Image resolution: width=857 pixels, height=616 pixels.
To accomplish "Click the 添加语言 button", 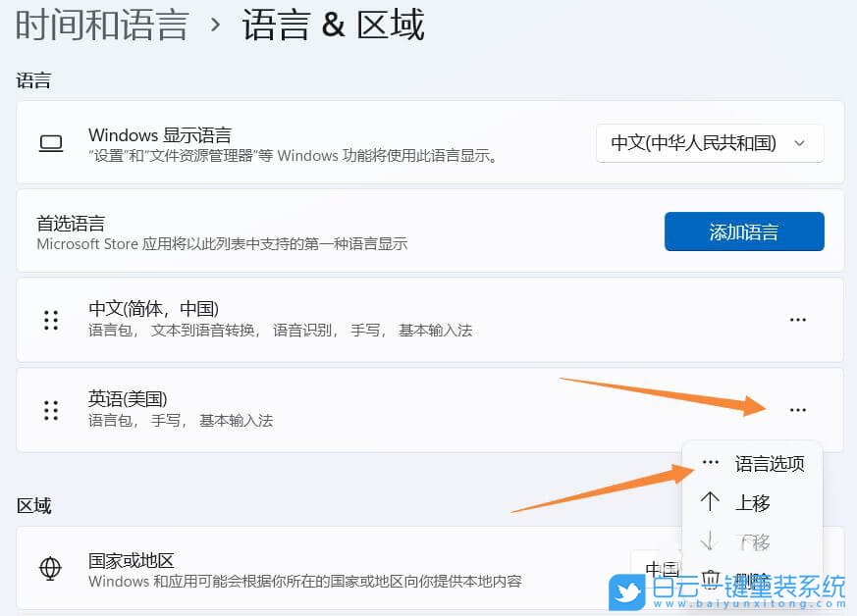I will pyautogui.click(x=743, y=231).
